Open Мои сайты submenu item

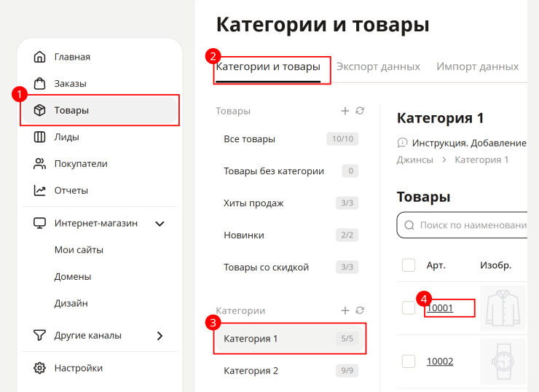point(79,250)
